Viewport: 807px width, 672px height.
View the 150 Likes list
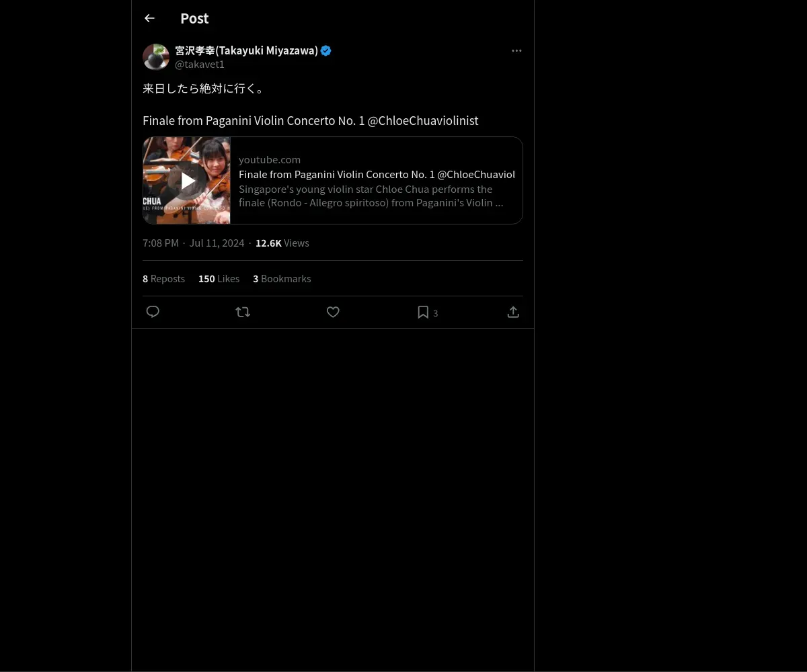coord(219,278)
